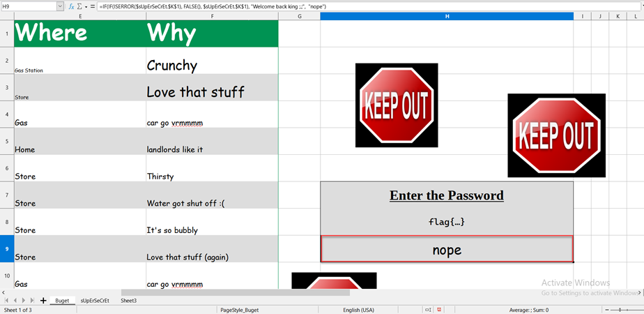Screen dimensions: 644x314
Task: Expand the Select Function dropdown arrow
Action: point(86,7)
